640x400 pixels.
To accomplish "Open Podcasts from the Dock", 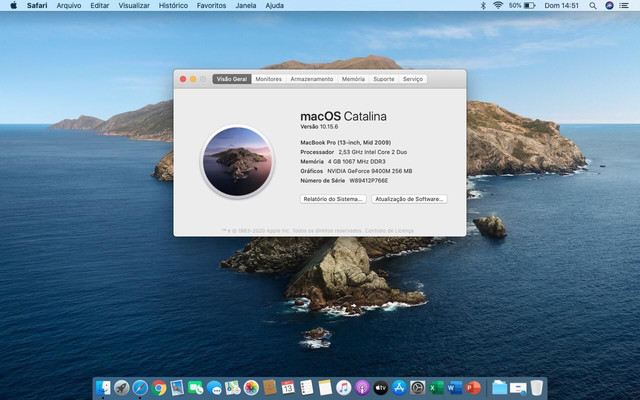I will [x=362, y=387].
